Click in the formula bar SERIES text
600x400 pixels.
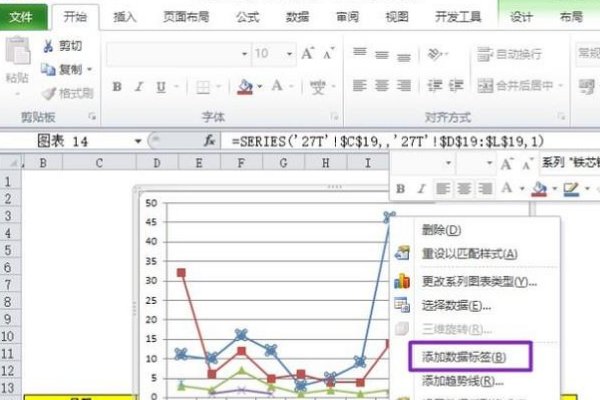(388, 142)
